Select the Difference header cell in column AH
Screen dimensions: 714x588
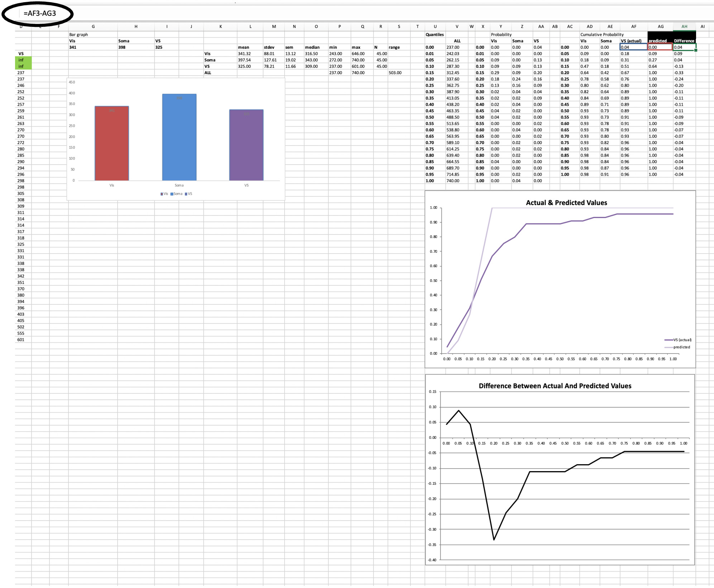pos(684,41)
